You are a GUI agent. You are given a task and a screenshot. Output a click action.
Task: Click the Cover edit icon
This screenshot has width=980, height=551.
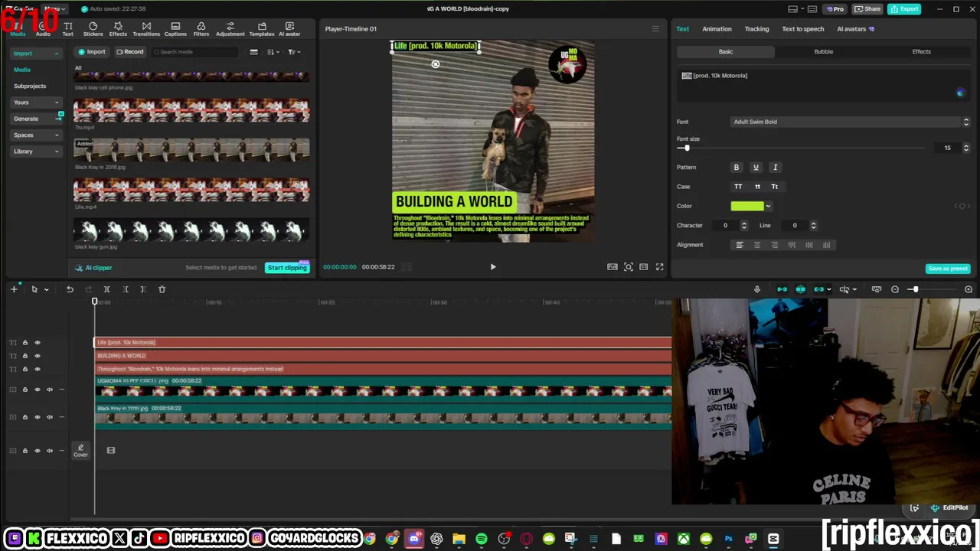point(80,450)
